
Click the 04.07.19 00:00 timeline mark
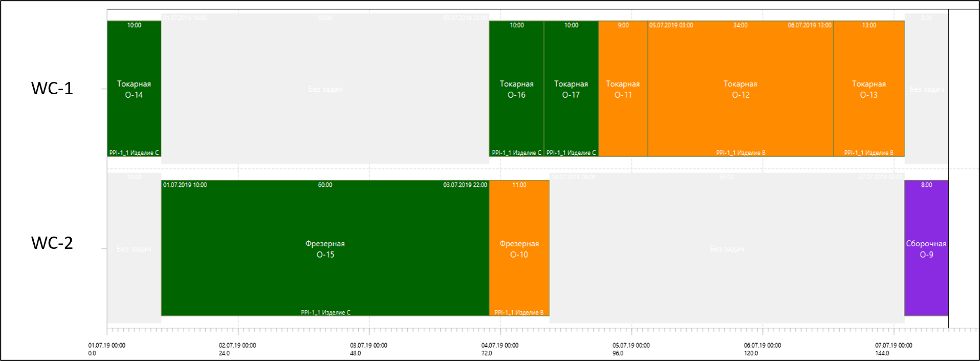coord(500,346)
